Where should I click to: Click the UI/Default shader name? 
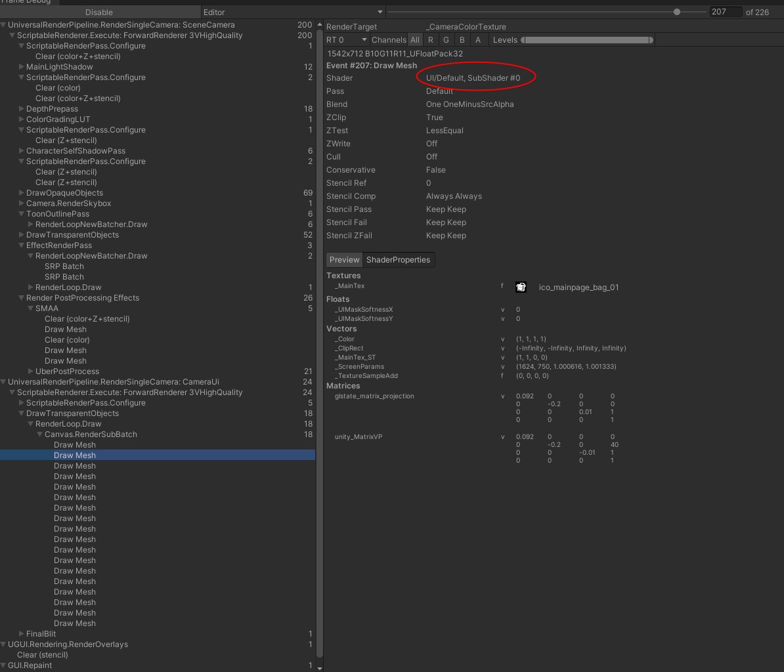point(473,78)
